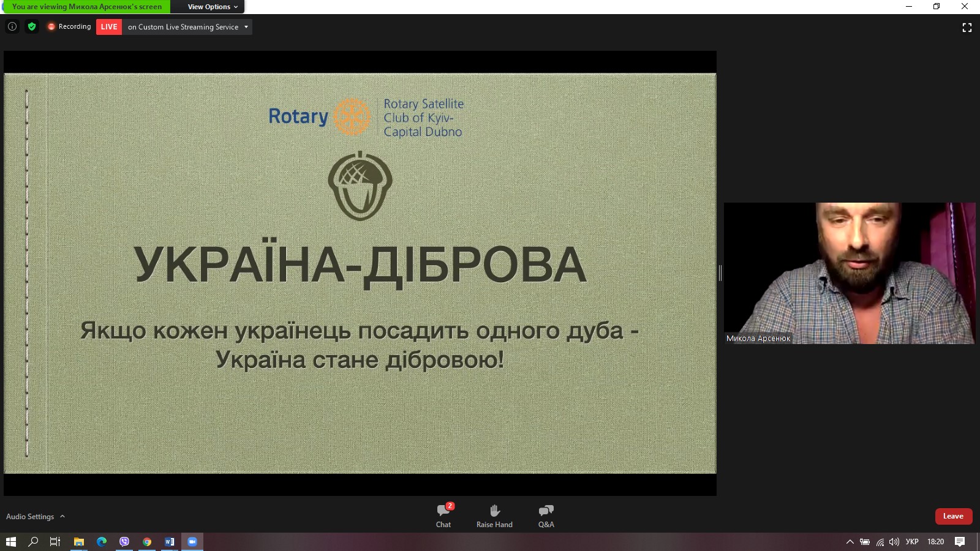Screen dimensions: 980x551
Task: Open Google Chrome from the taskbar
Action: [147, 542]
